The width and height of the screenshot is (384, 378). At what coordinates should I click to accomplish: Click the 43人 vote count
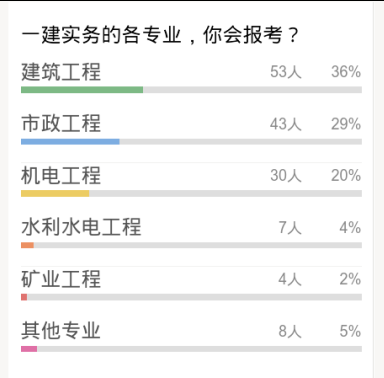(x=286, y=124)
